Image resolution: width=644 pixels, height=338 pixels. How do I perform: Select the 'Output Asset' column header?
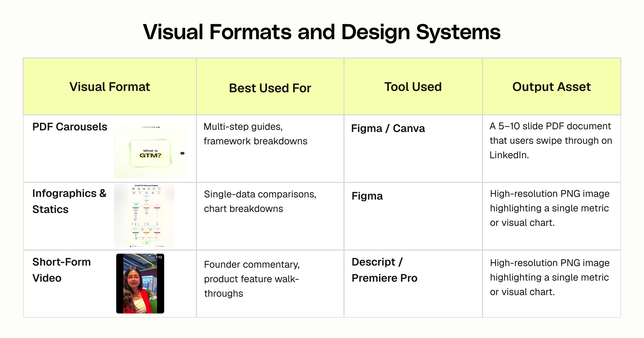551,87
